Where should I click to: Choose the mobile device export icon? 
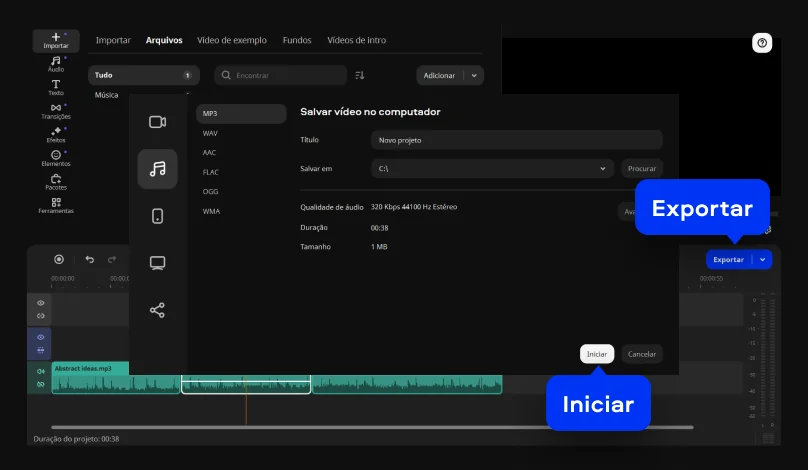point(157,216)
